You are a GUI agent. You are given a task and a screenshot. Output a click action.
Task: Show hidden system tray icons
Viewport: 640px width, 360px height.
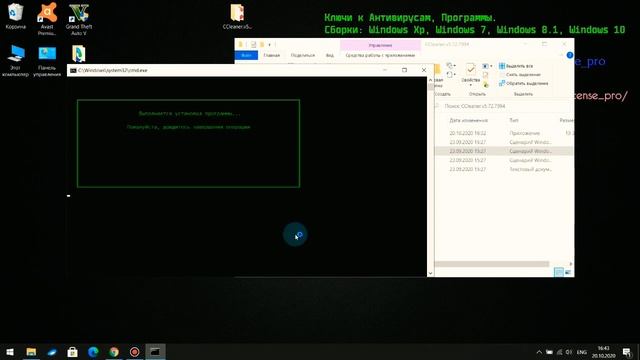[539, 352]
